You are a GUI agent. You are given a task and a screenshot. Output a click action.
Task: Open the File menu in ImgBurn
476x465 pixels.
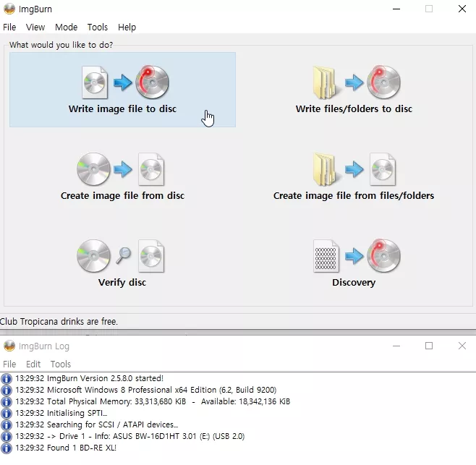tap(9, 27)
